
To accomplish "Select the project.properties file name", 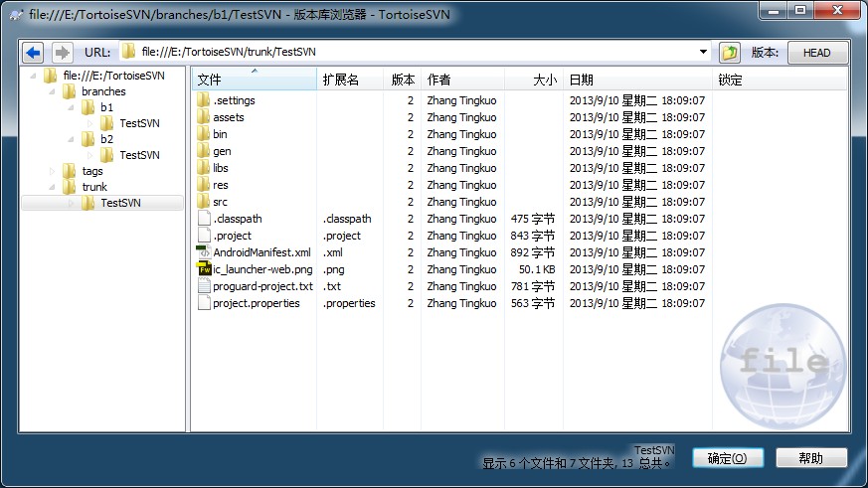I will coord(257,303).
